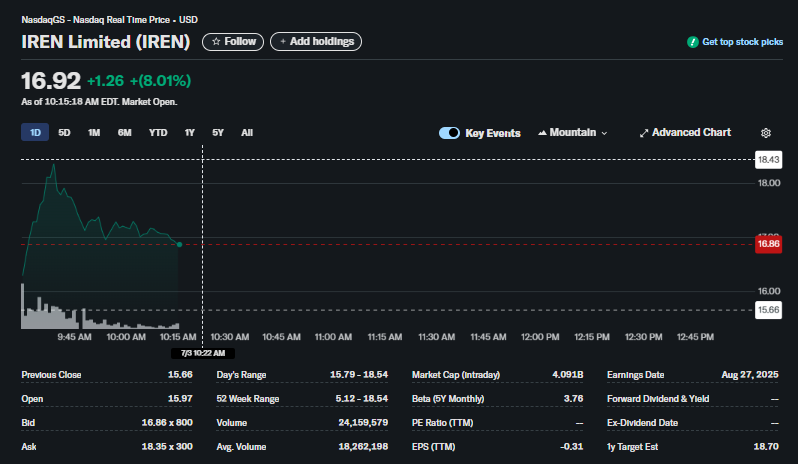Screen dimensions: 798x464
Task: Select the 1M chart range
Action: coord(94,133)
